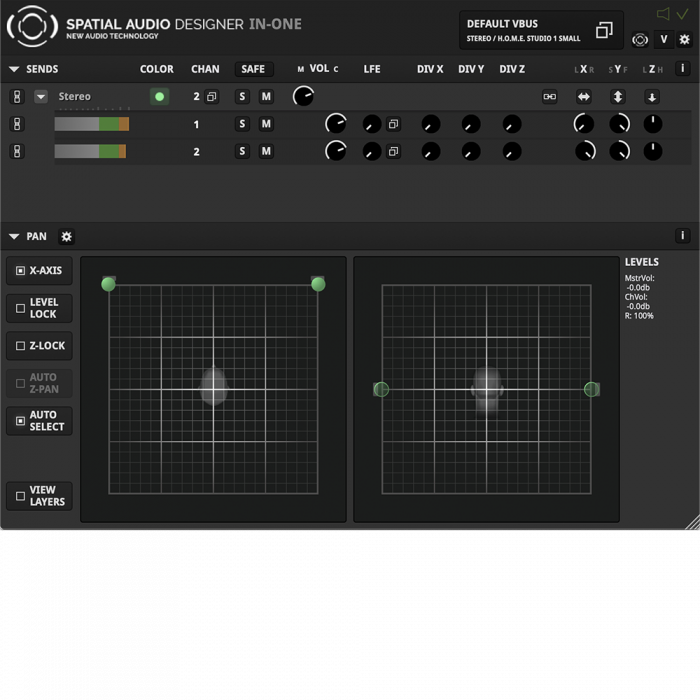Click the channel 2 level meter
The width and height of the screenshot is (700, 700).
(x=90, y=151)
